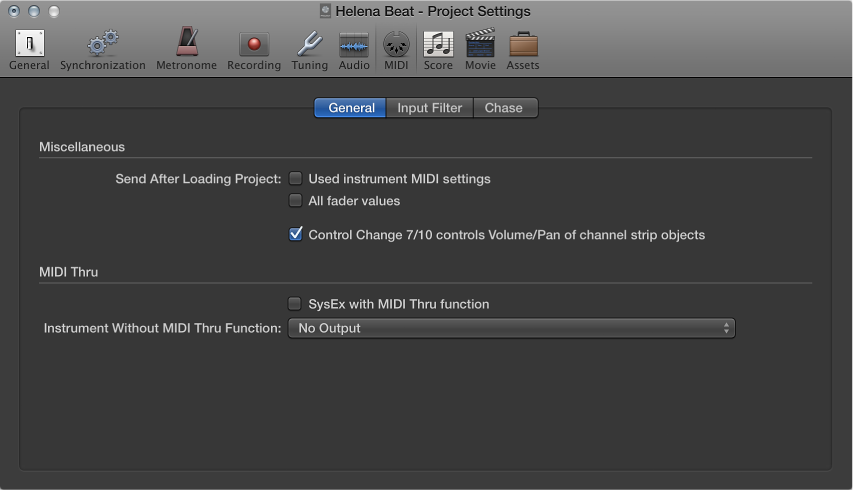854x490 pixels.
Task: Open Tuning settings with tuning fork icon
Action: point(309,50)
